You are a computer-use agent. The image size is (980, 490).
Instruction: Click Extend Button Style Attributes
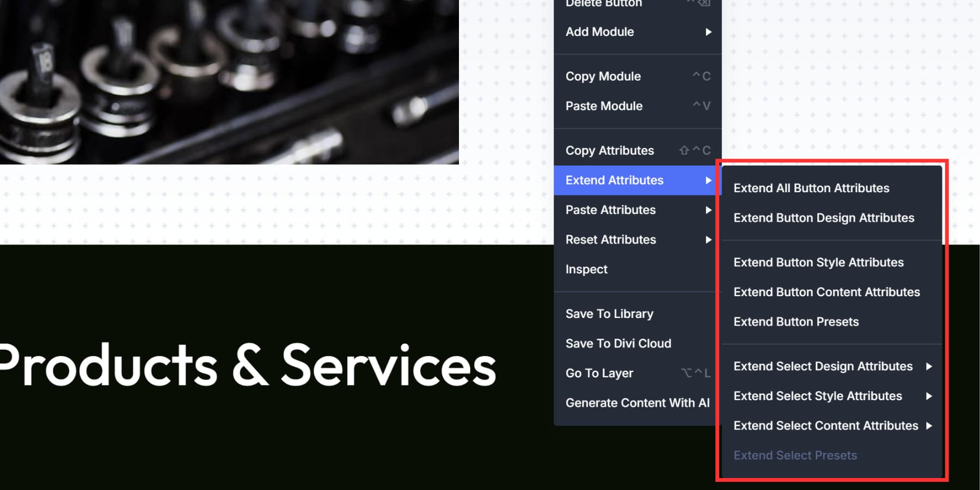click(x=818, y=262)
